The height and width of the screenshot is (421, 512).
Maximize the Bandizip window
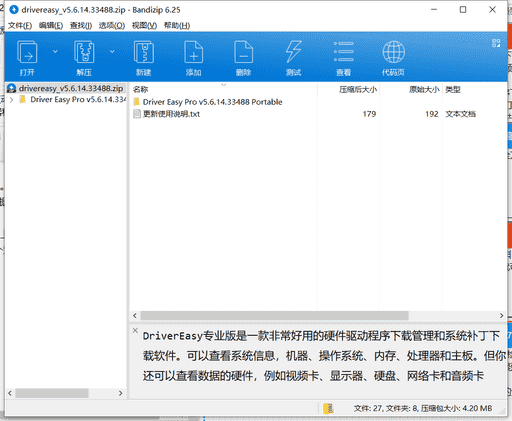(463, 10)
